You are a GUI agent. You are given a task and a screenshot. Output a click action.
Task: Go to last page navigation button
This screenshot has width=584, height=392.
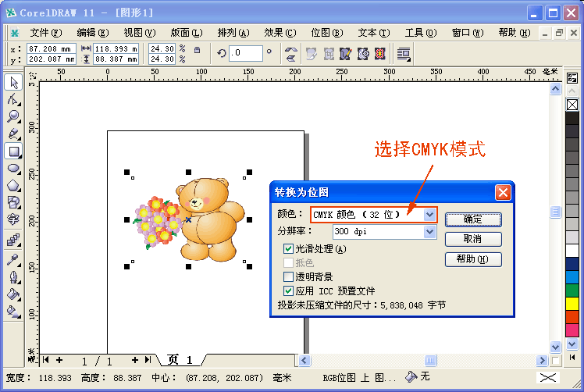click(148, 360)
